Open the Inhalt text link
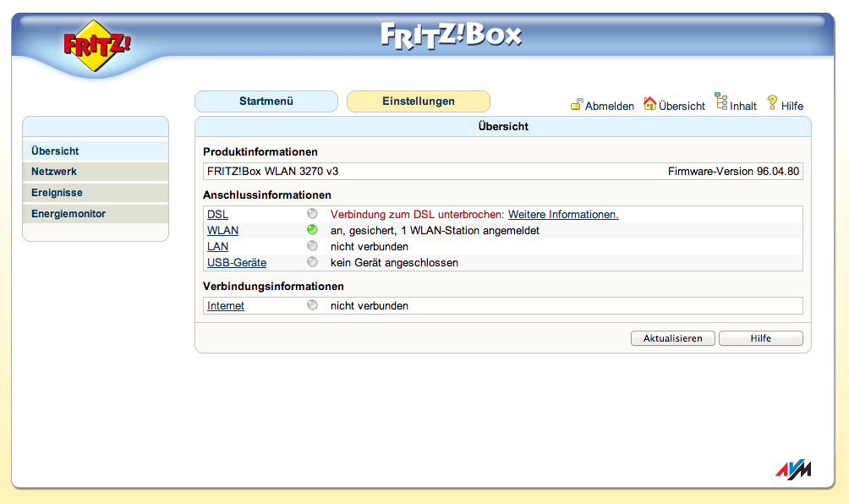 (x=742, y=106)
